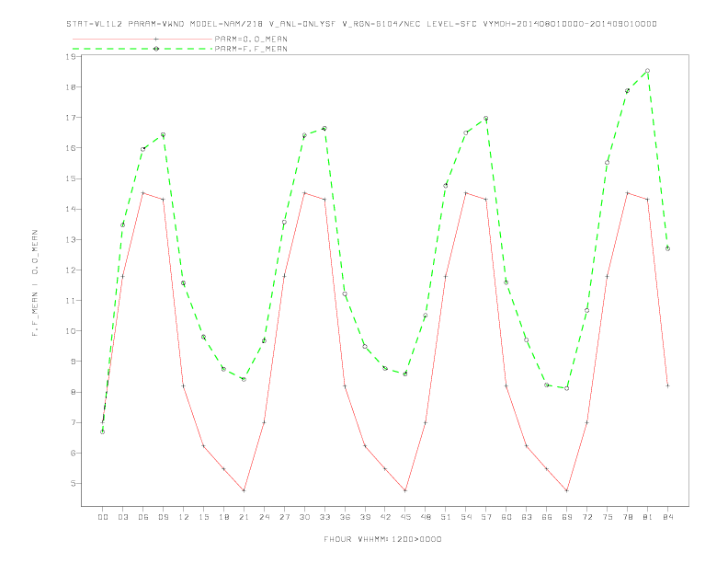728x563 pixels.
Task: Pick the red plus marker at hour 12
Action: 184,385
